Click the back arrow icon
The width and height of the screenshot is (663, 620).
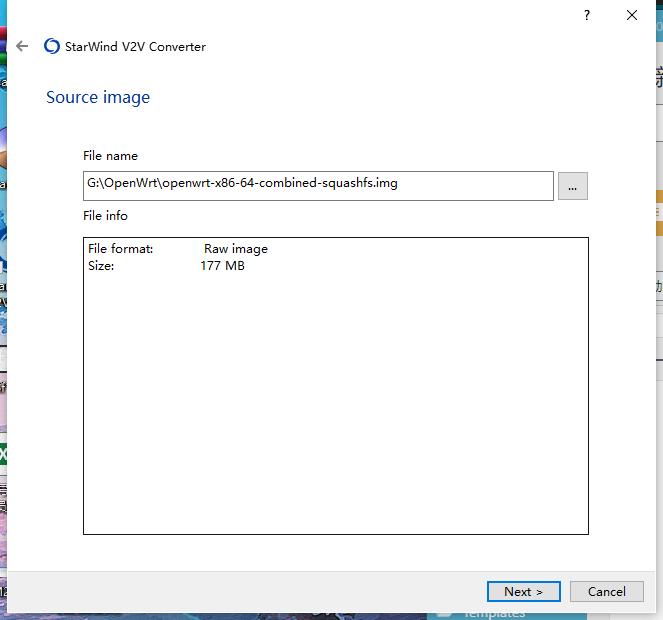tap(22, 46)
